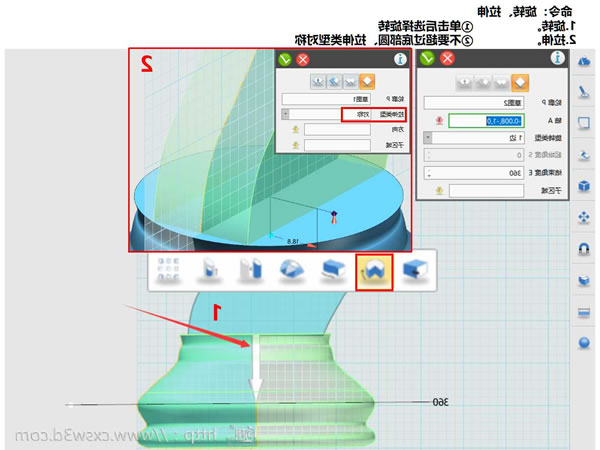Click direction pick icon in extrude dialog
The height and width of the screenshot is (450, 600).
point(295,129)
